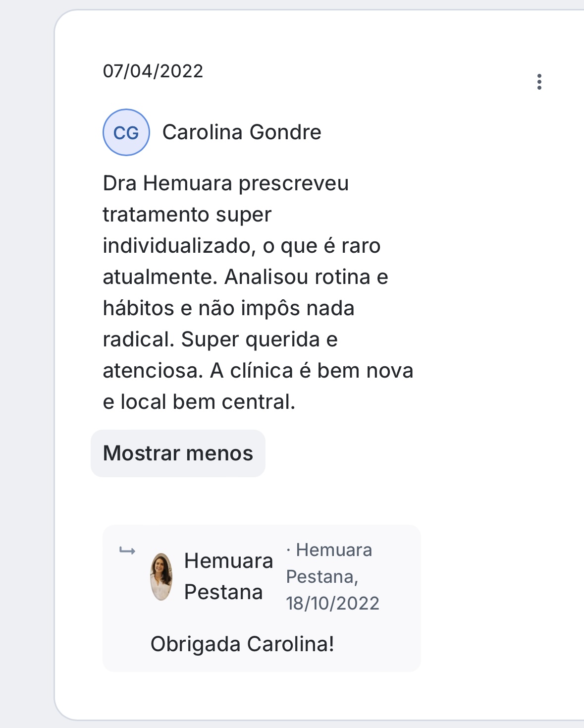
Task: Open Hemuara Pestana's profile photo
Action: click(x=161, y=577)
